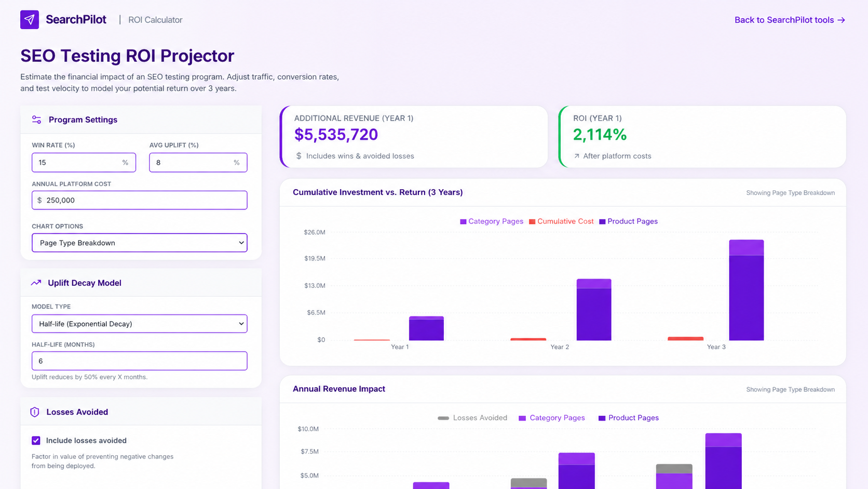Click the percent symbol in Win Rate field
Viewport: 868px width, 489px height.
(125, 163)
